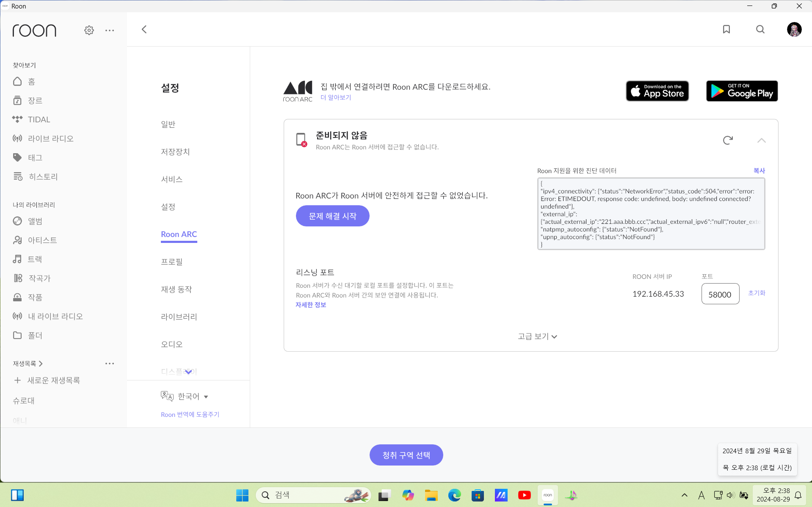812x507 pixels.
Task: Open the user profile avatar
Action: point(794,29)
